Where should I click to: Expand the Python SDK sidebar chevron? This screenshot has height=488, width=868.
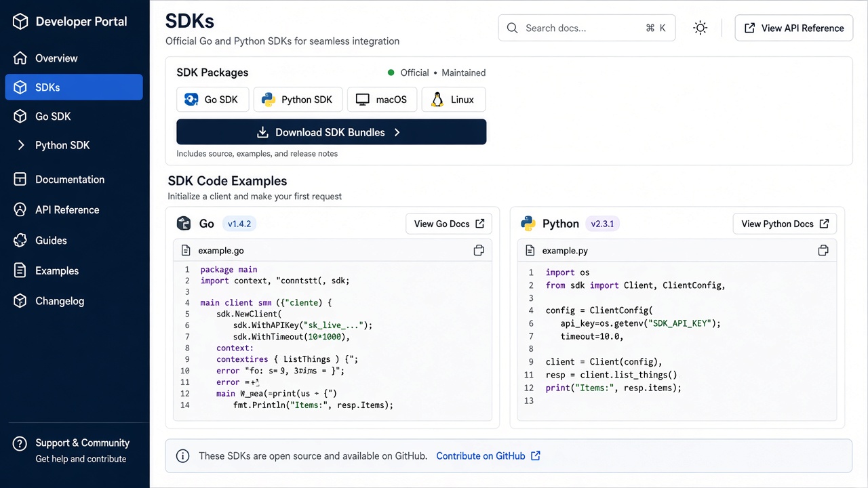pos(21,145)
